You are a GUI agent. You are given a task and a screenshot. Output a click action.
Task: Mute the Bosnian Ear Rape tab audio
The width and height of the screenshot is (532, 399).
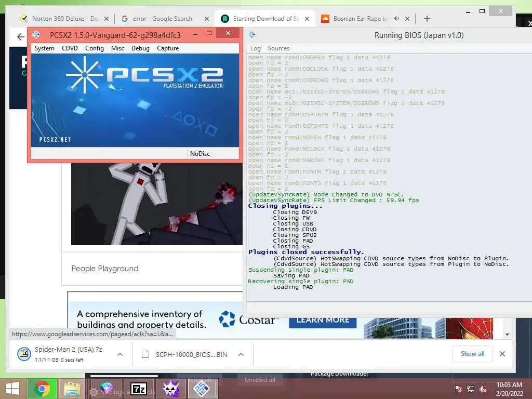[x=396, y=19]
